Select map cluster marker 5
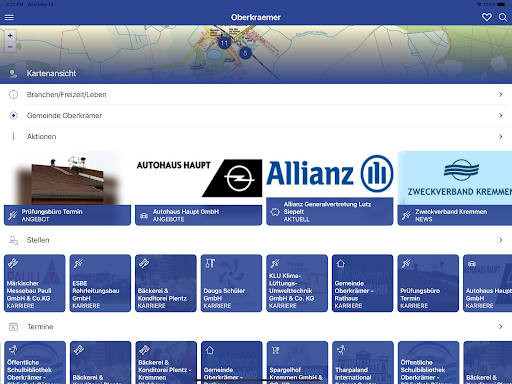512x384 pixels. (x=245, y=53)
